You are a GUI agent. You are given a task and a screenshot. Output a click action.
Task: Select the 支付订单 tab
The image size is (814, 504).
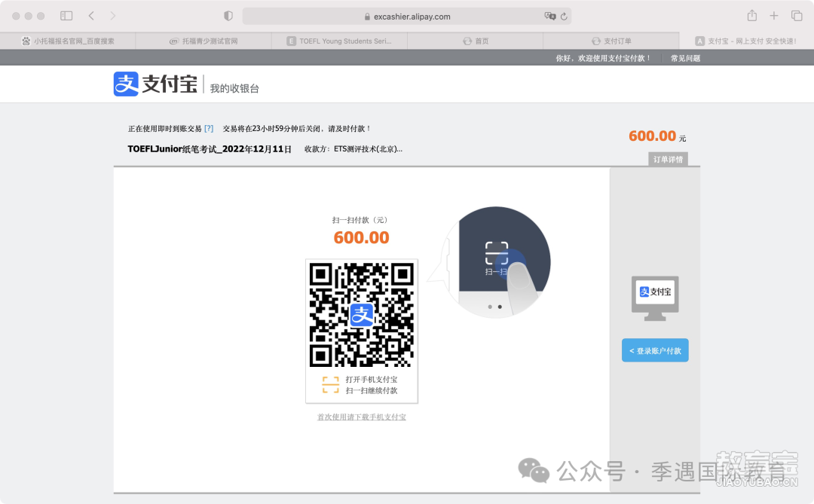coord(611,41)
